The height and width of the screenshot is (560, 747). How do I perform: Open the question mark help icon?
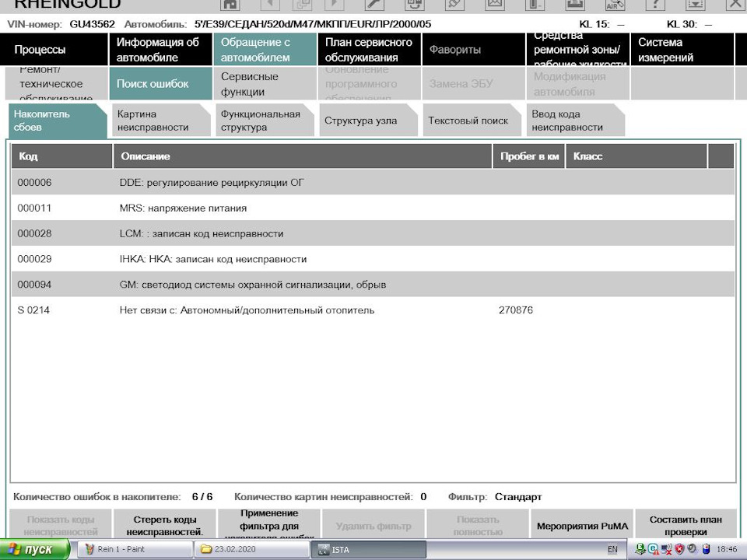[655, 5]
